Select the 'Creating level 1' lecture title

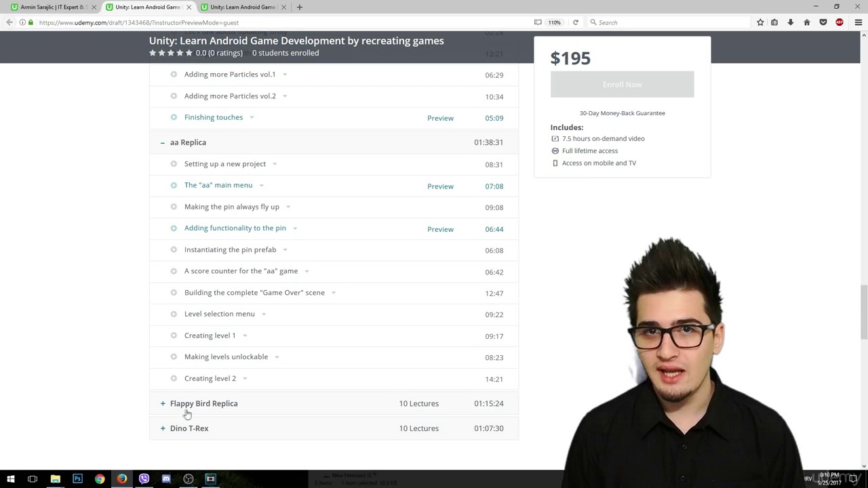pyautogui.click(x=210, y=335)
